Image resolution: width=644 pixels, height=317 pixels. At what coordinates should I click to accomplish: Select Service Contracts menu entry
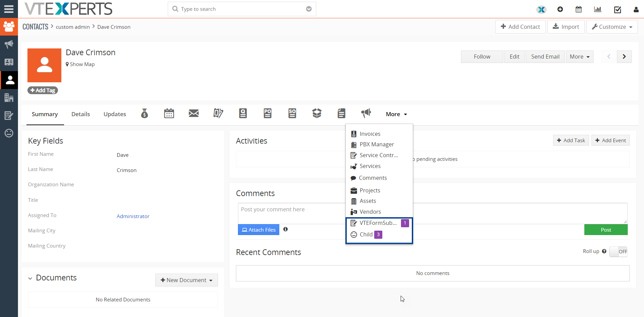[x=379, y=155]
